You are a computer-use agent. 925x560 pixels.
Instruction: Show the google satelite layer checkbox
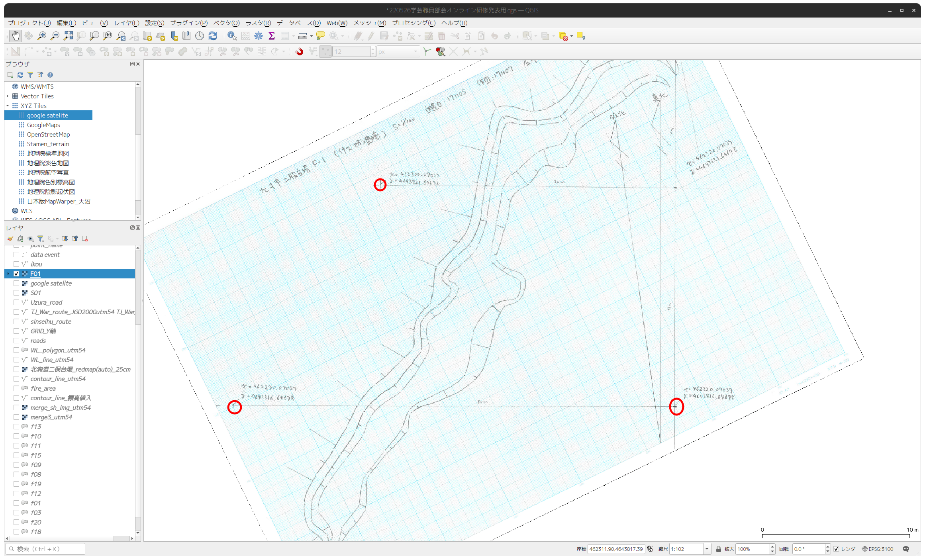[x=16, y=283]
